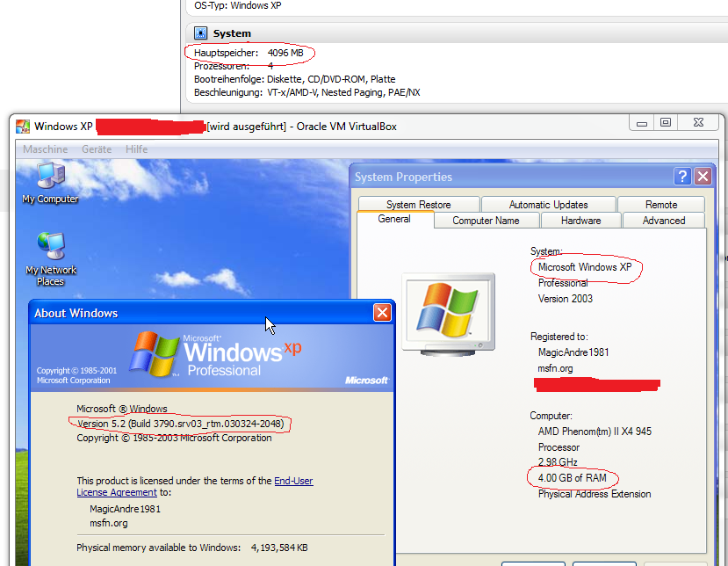Switch to the Automatic Updates tab

click(548, 205)
